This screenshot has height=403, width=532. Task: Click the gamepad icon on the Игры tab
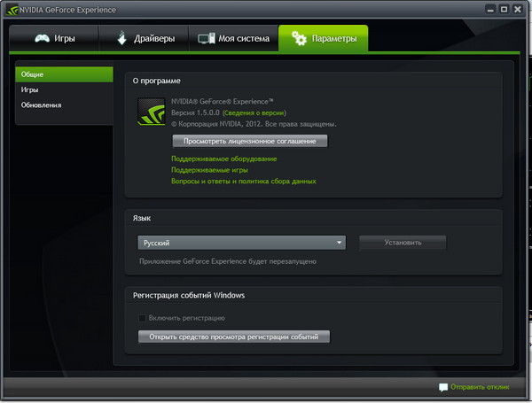tap(42, 39)
